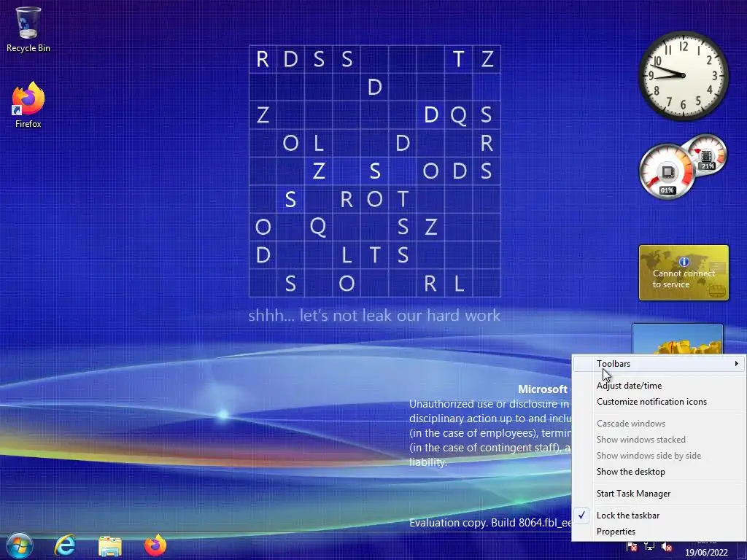Click the Action Center flag tray icon
The height and width of the screenshot is (560, 747).
point(632,547)
